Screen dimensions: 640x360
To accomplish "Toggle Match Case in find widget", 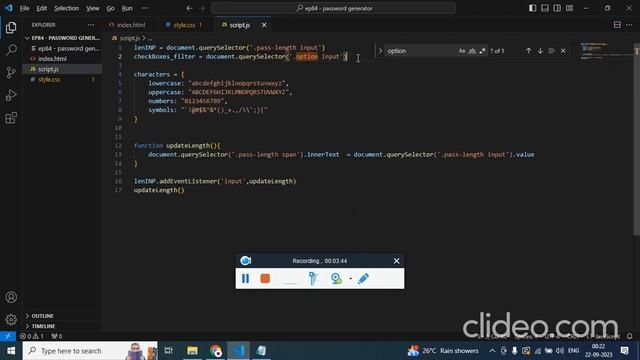I will point(462,51).
